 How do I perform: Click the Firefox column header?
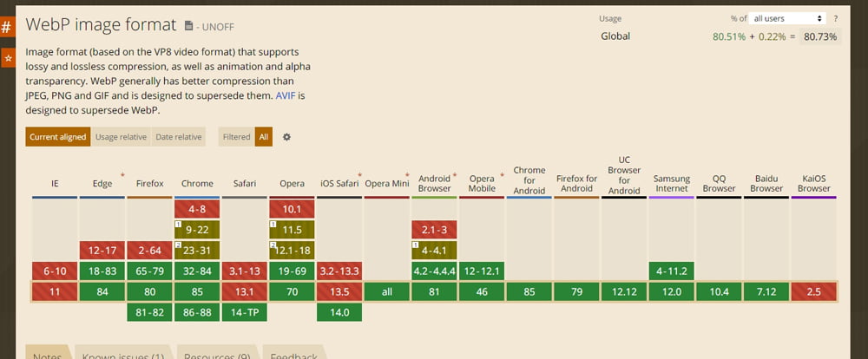pos(150,184)
